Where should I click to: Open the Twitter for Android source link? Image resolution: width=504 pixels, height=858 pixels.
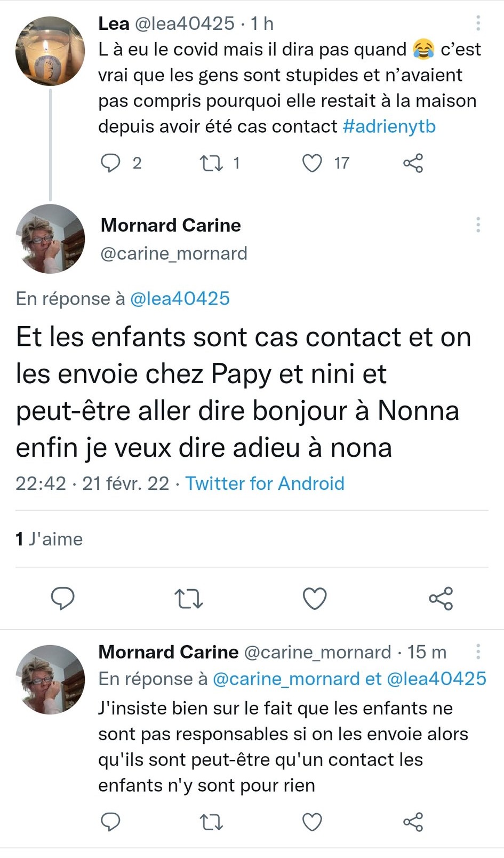click(x=265, y=483)
